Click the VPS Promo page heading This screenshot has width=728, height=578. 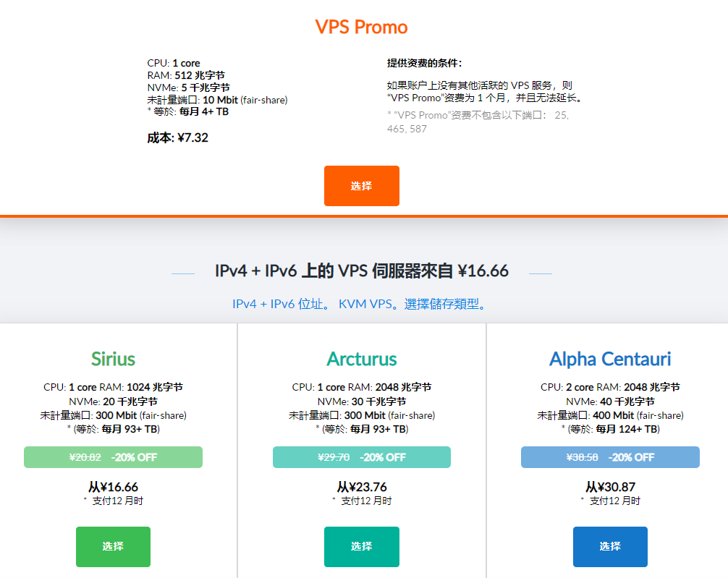(x=361, y=27)
